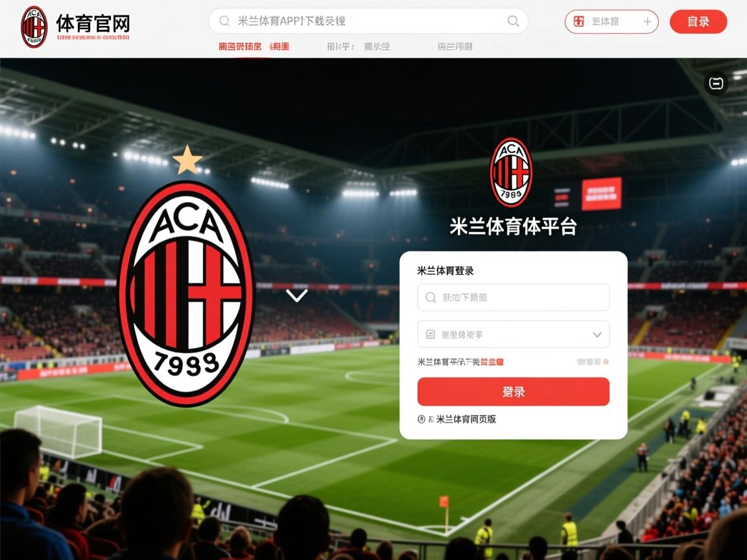Click the circled icon beside 米兰体育网页版
747x560 pixels.
[421, 419]
